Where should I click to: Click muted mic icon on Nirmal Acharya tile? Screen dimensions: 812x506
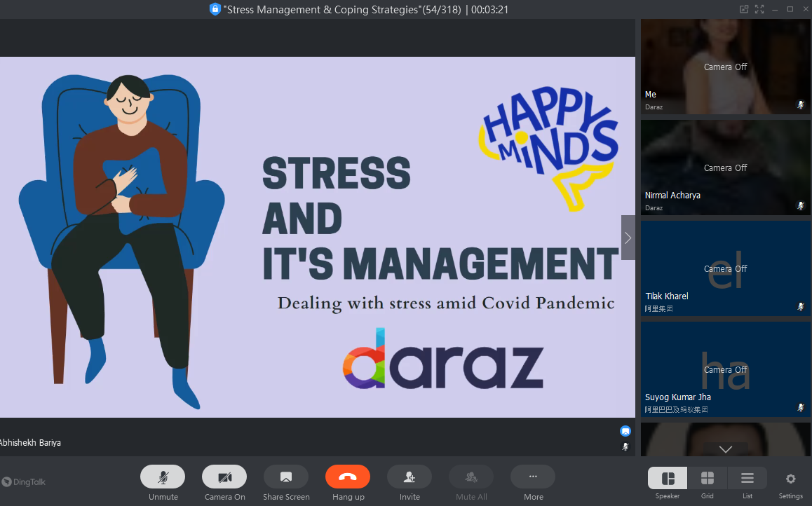coord(801,206)
